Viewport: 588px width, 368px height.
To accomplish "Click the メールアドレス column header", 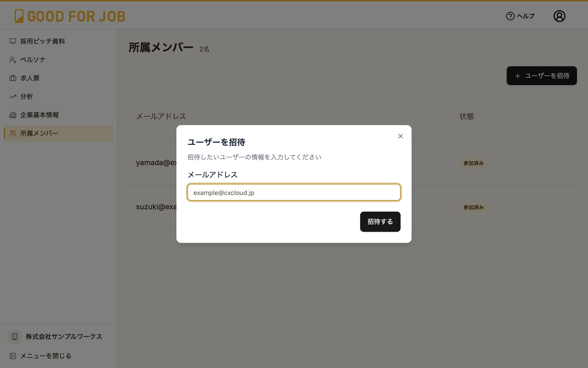I will [161, 116].
